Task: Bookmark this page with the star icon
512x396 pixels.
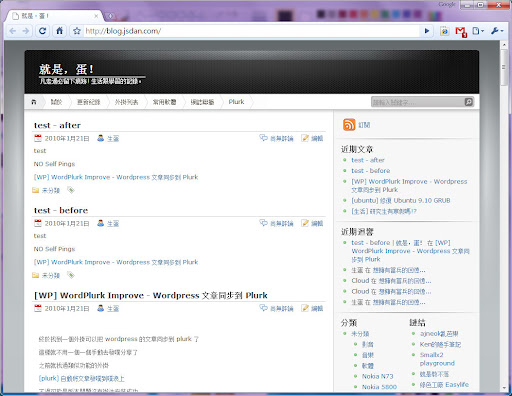Action: [x=77, y=31]
